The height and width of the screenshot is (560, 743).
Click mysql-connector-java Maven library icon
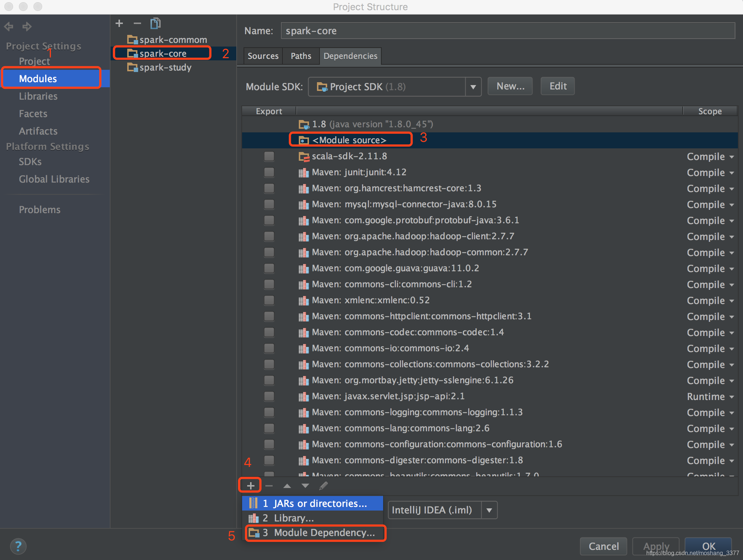304,205
